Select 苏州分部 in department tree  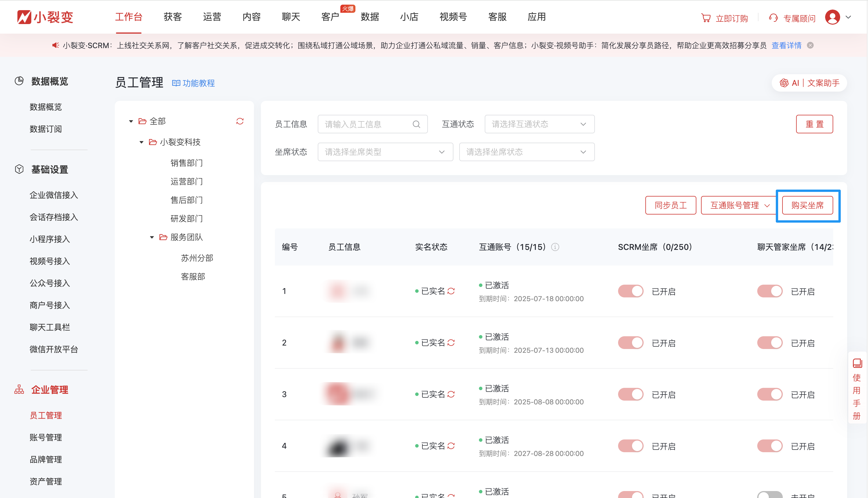[x=197, y=258]
